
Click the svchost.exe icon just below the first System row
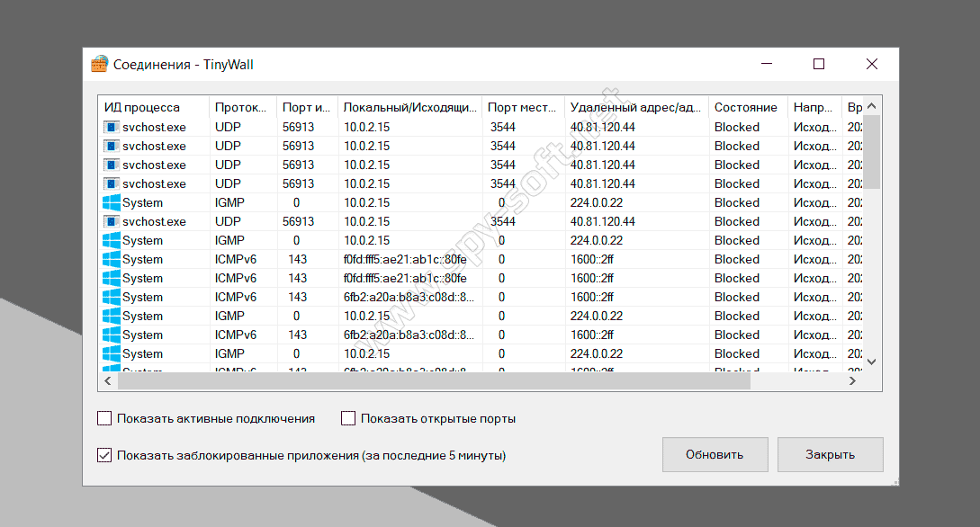point(112,221)
